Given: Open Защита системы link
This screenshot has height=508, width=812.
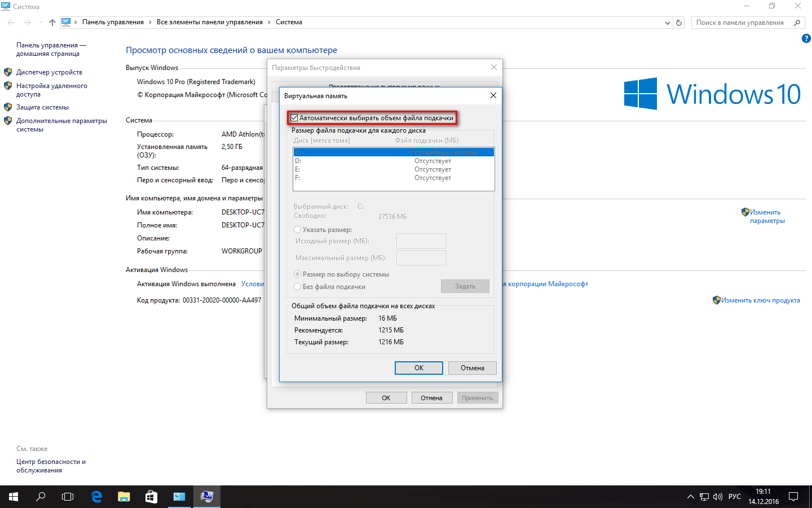Looking at the screenshot, I should 42,107.
